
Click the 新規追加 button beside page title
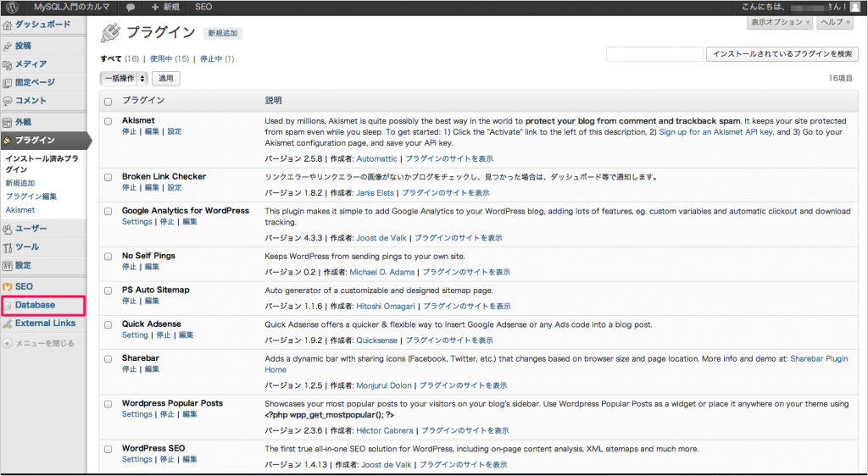click(223, 33)
